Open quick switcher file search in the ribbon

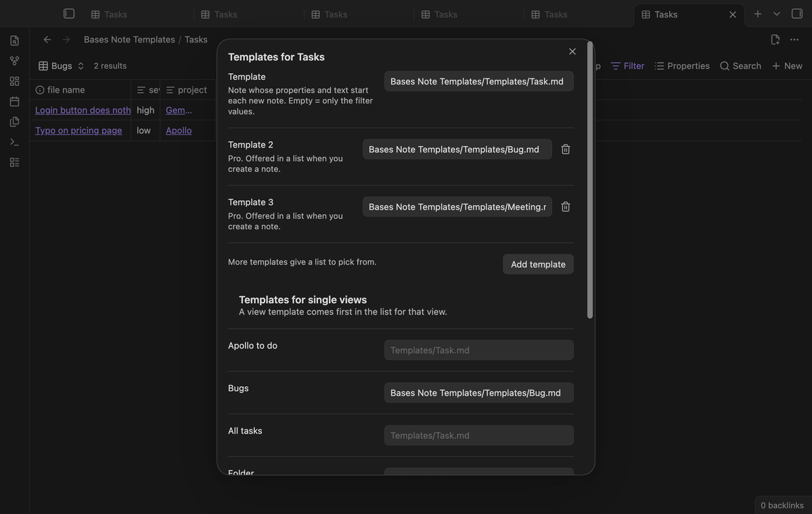click(14, 41)
